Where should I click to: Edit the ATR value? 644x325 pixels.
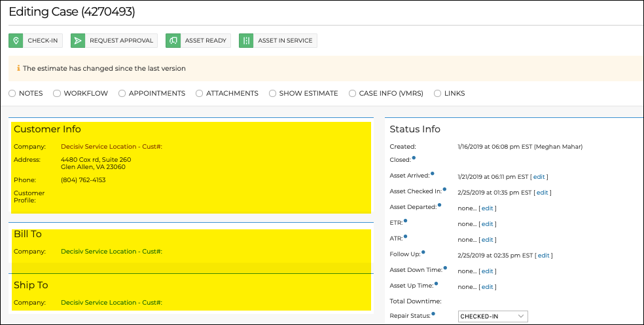[x=487, y=240]
